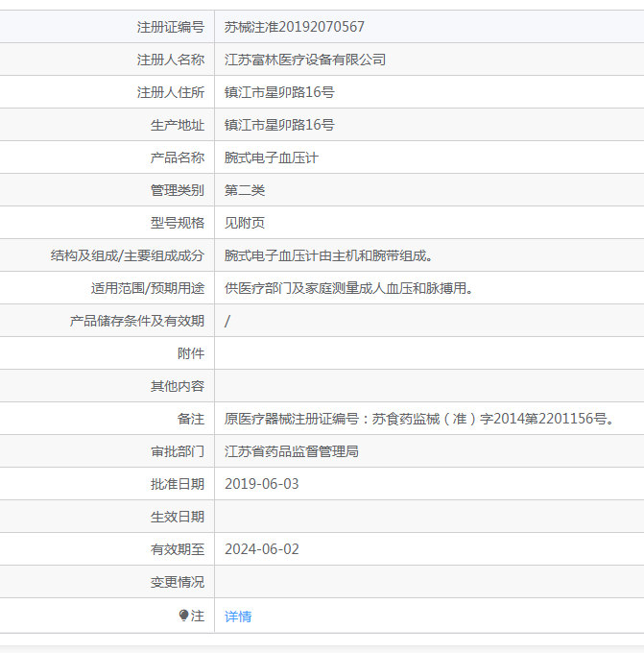Click the 第二类 management category value

click(x=245, y=190)
